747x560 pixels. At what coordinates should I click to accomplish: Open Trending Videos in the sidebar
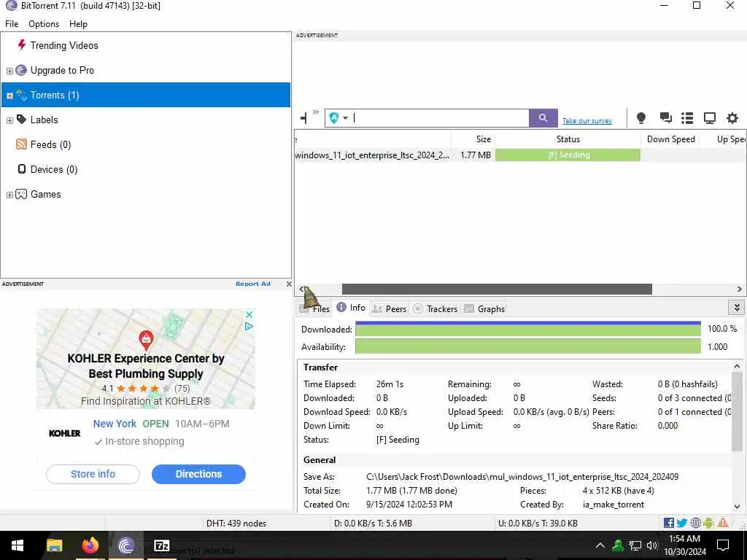point(64,45)
